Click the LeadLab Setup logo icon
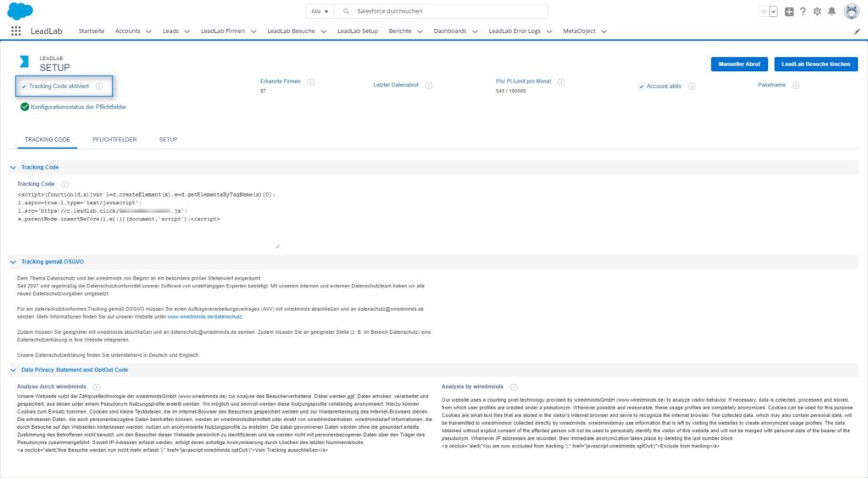The width and height of the screenshot is (868, 478). 24,61
